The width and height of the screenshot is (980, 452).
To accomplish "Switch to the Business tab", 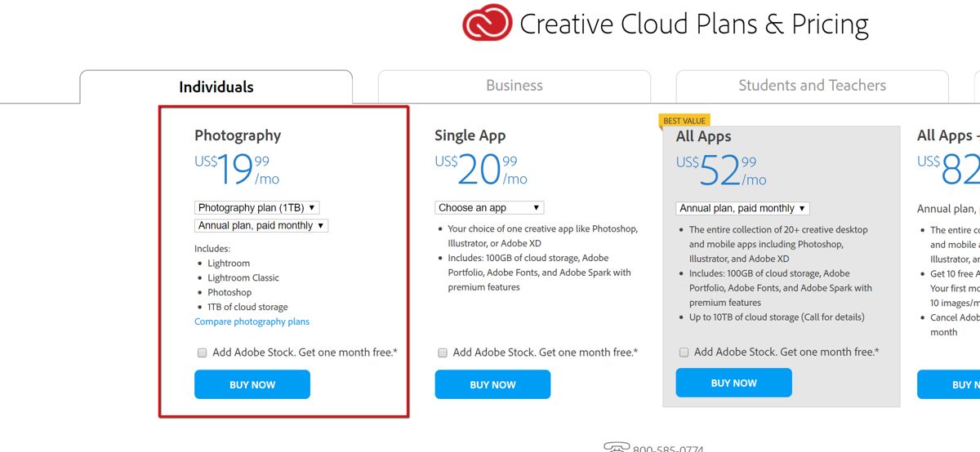I will (514, 86).
